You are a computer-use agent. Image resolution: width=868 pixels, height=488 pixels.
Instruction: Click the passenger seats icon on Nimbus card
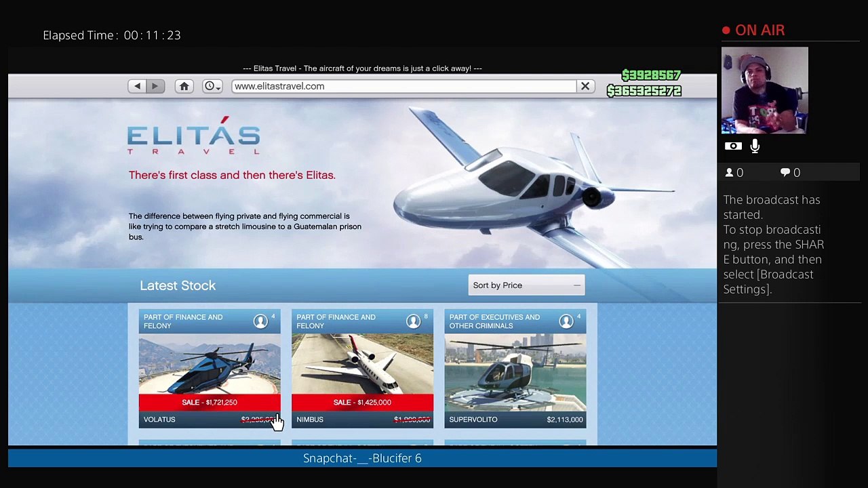point(414,321)
